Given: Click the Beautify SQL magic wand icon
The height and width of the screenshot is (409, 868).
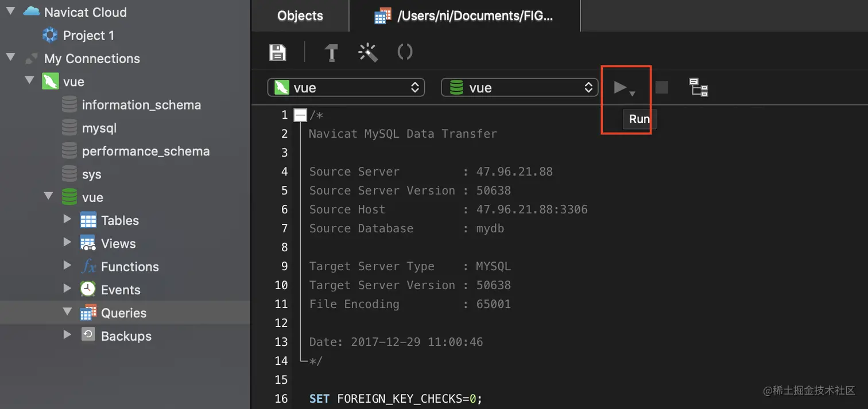Looking at the screenshot, I should pyautogui.click(x=367, y=52).
